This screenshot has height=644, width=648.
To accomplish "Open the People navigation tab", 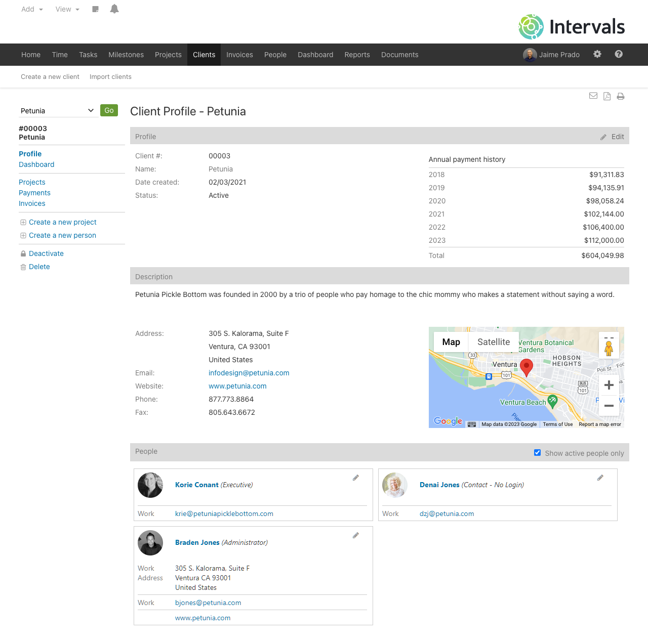I will pyautogui.click(x=275, y=55).
